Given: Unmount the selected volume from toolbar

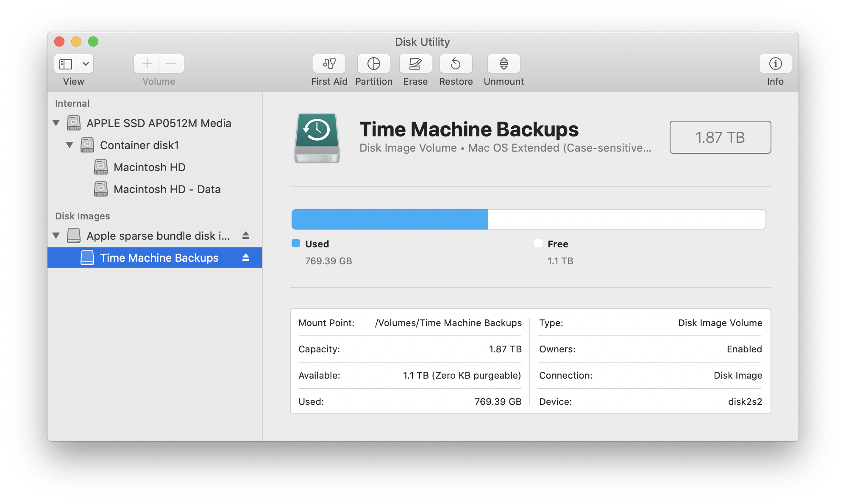Looking at the screenshot, I should click(504, 64).
